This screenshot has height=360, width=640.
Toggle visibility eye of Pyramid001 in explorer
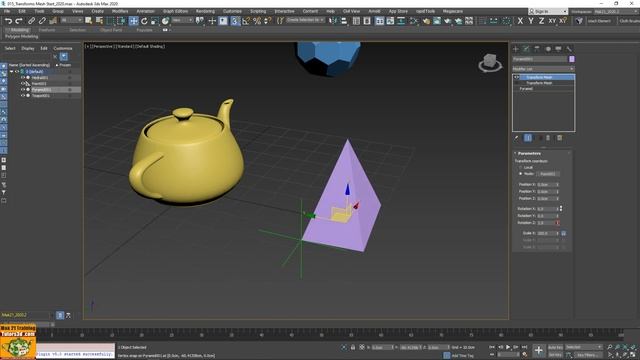click(23, 89)
